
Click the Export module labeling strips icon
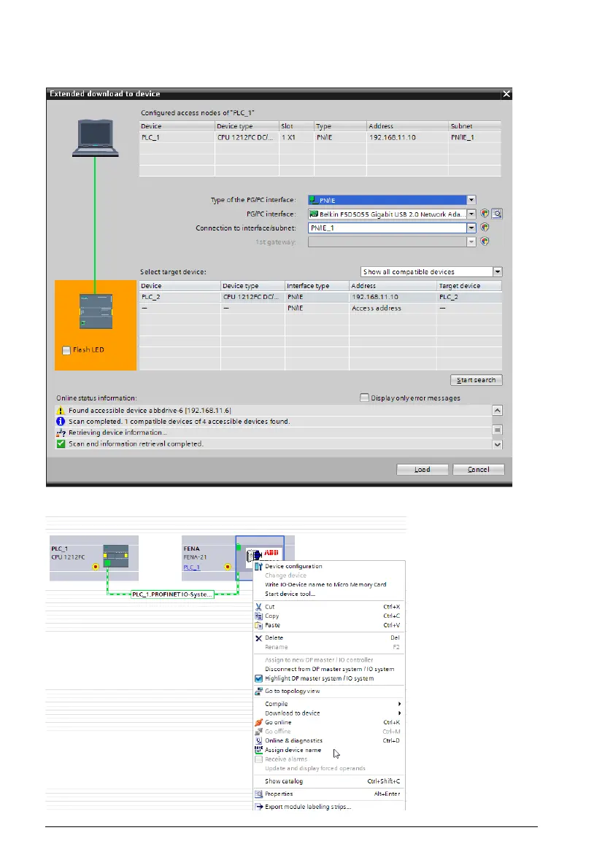258,807
